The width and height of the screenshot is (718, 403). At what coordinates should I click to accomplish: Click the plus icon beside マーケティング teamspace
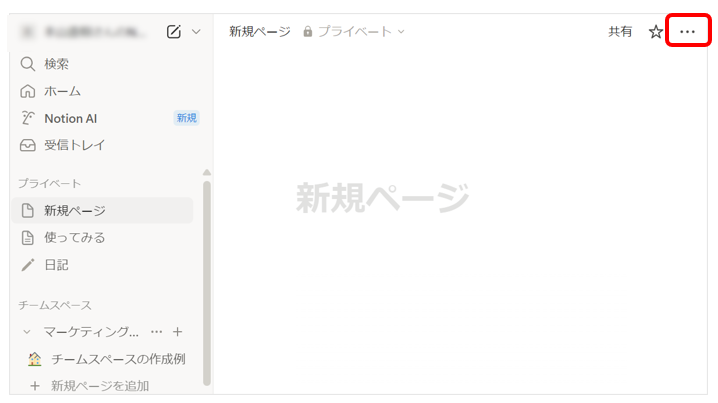click(177, 332)
